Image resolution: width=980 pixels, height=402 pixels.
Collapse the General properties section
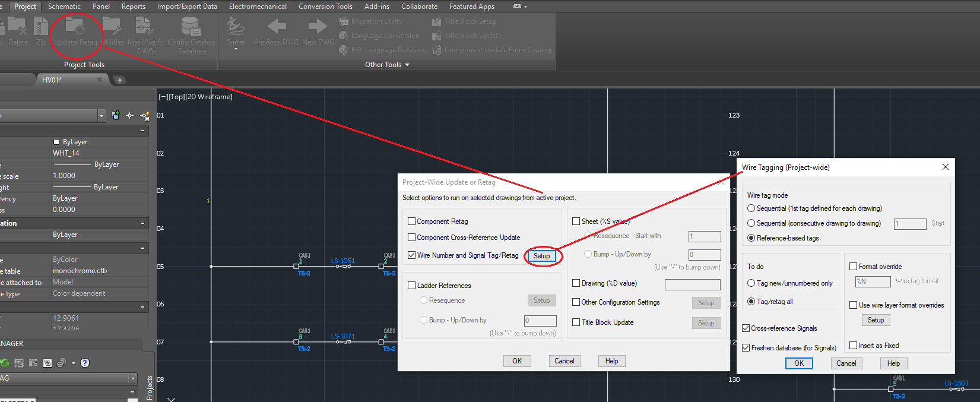(142, 131)
